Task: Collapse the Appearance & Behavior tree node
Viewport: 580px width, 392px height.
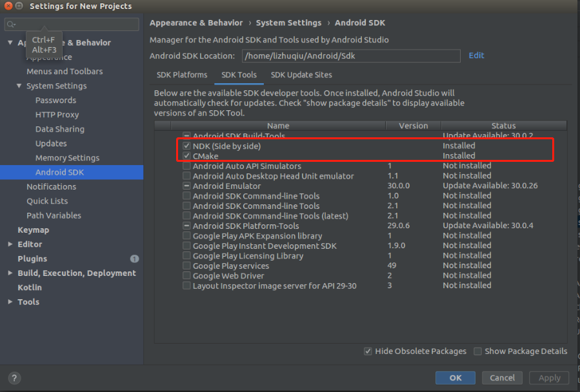Action: [x=10, y=43]
